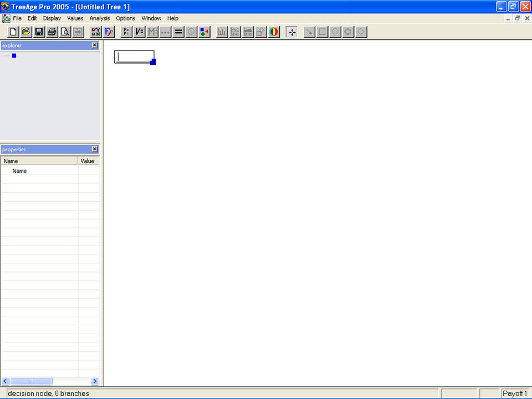The height and width of the screenshot is (399, 532).
Task: Click the grayed dice-like toolbar icon
Action: pos(260,32)
